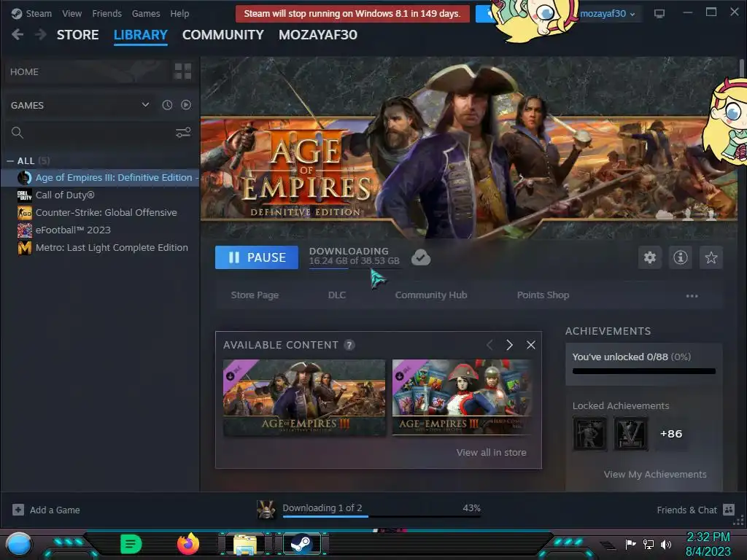Close the Available Content panel
The image size is (747, 560).
point(531,345)
